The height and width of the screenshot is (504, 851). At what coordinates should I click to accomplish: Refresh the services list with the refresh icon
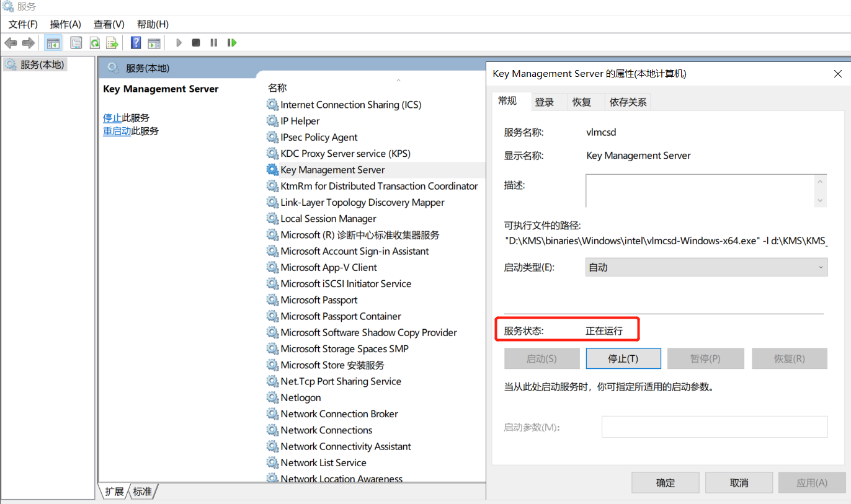click(94, 42)
